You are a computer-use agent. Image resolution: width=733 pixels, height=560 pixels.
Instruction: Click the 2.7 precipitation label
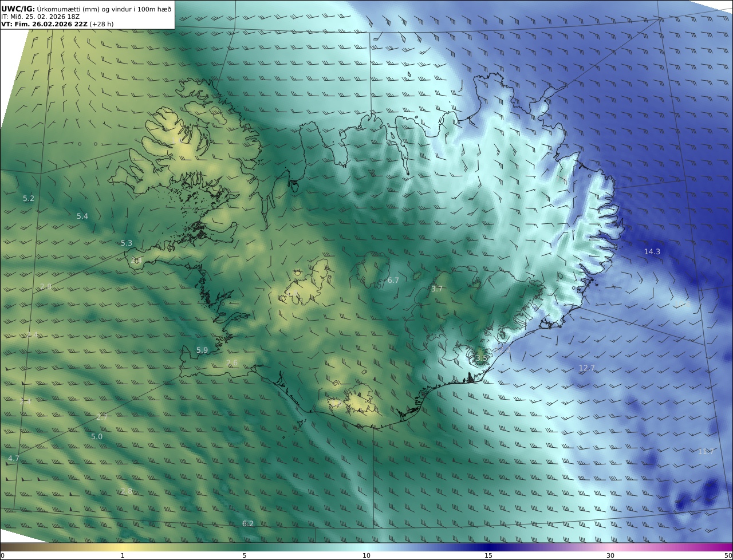[101, 417]
